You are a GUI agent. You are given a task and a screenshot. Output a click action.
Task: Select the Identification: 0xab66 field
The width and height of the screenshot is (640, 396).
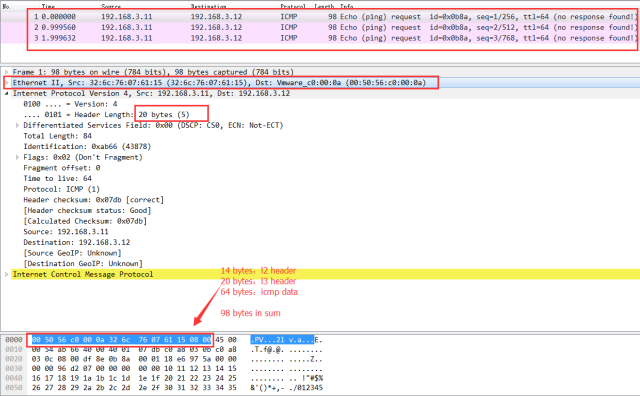click(x=87, y=147)
